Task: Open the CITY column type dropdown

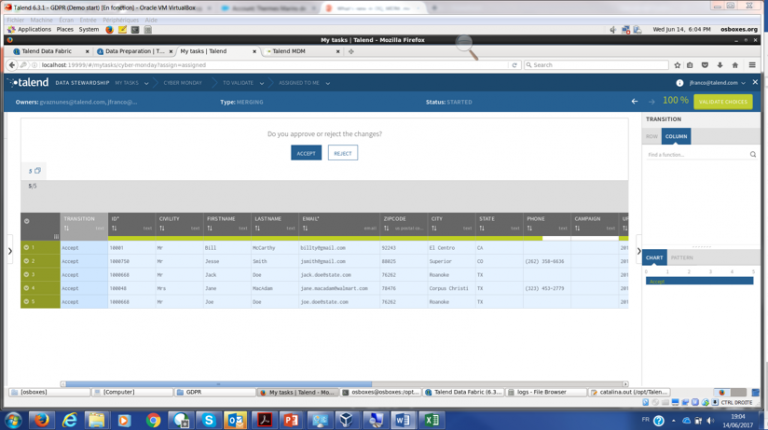Action: [x=467, y=228]
